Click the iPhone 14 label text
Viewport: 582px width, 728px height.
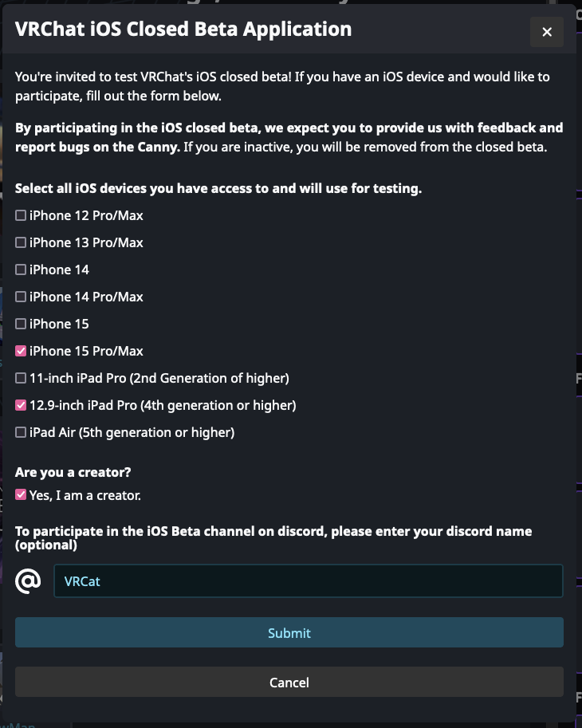[59, 270]
